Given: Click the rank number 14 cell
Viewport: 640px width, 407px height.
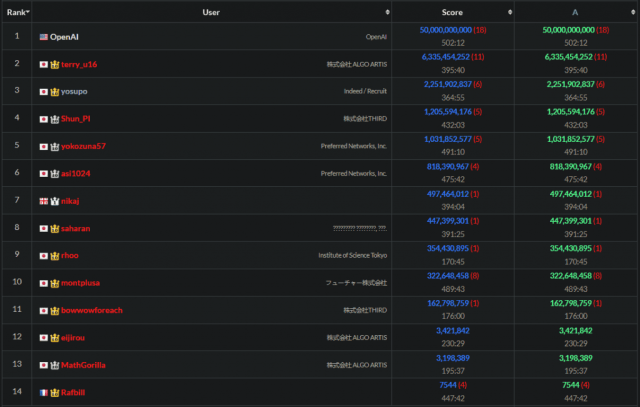Looking at the screenshot, I should pyautogui.click(x=17, y=392).
